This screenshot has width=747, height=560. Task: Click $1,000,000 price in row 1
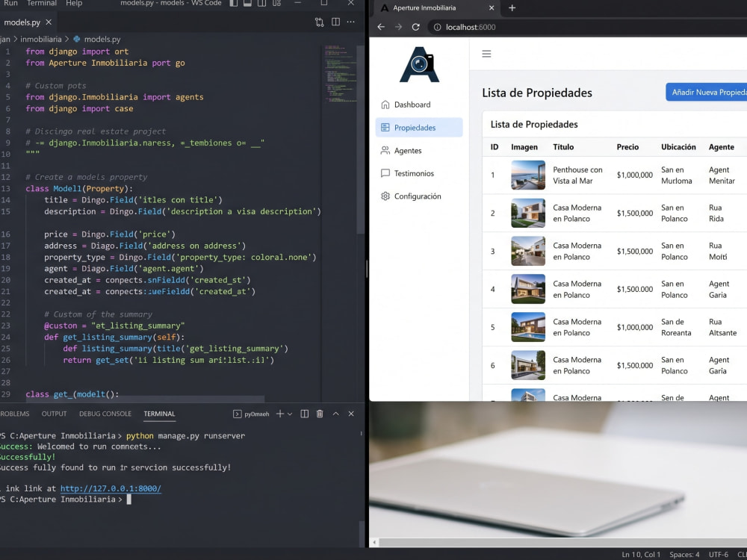point(634,175)
